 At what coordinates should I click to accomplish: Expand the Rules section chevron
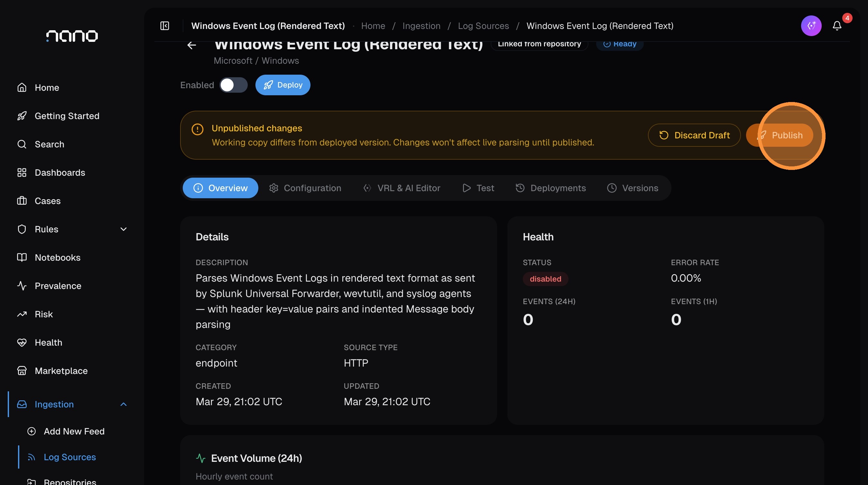123,229
